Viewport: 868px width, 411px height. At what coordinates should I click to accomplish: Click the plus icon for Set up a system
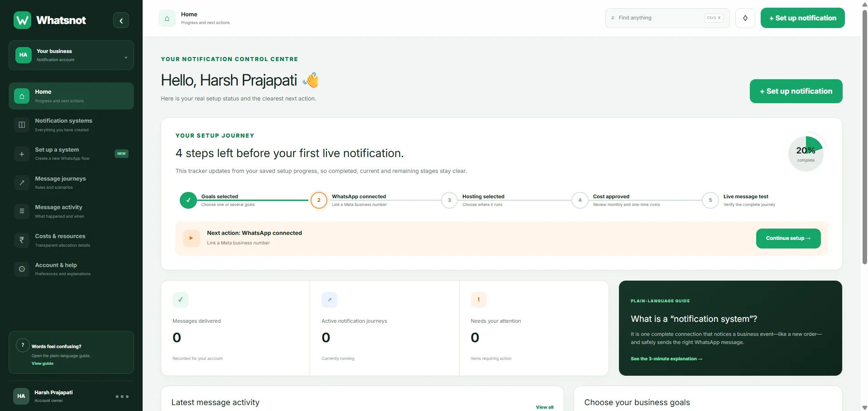(x=22, y=154)
